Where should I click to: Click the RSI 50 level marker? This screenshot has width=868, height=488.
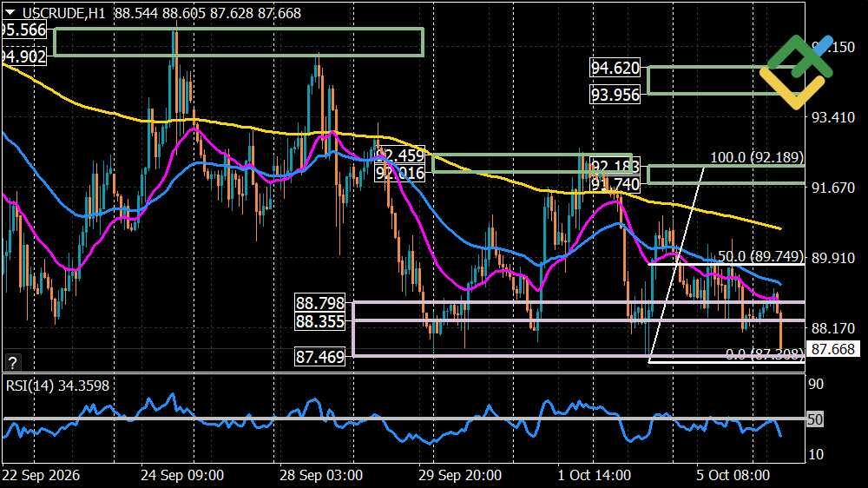click(814, 419)
